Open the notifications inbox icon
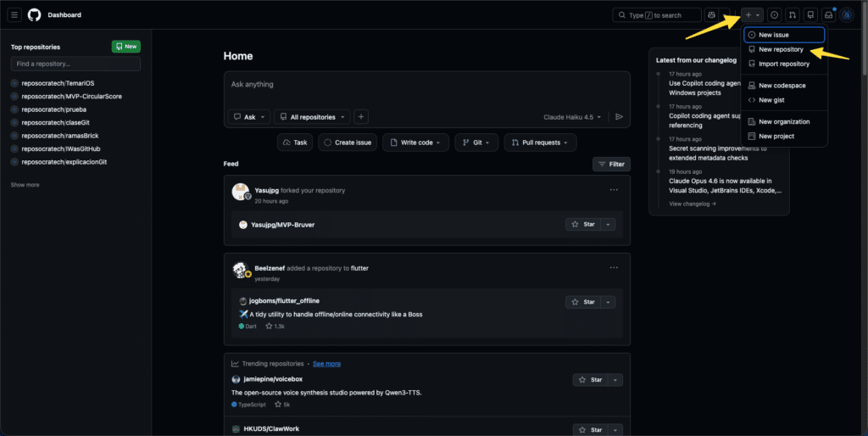The width and height of the screenshot is (868, 436). click(829, 15)
